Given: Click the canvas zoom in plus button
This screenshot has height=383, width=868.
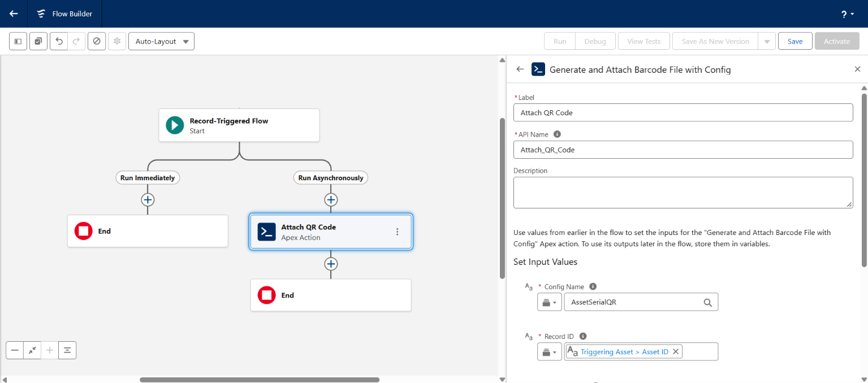Looking at the screenshot, I should [50, 350].
